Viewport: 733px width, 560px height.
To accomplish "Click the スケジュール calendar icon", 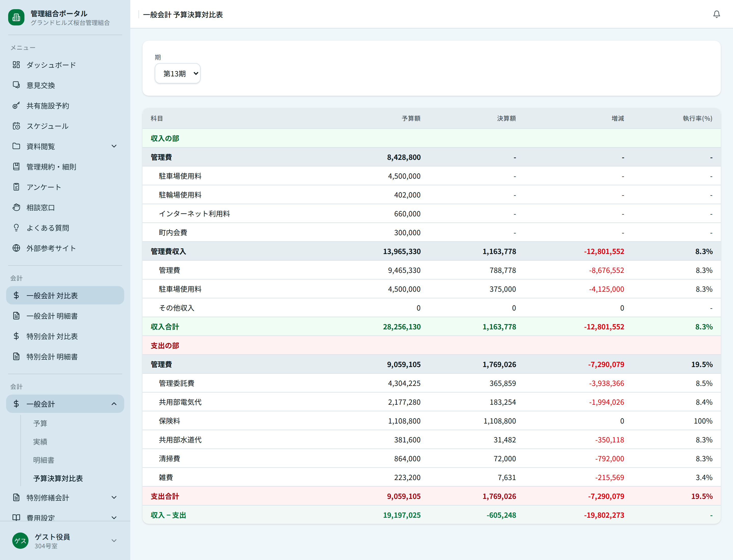I will 16,126.
